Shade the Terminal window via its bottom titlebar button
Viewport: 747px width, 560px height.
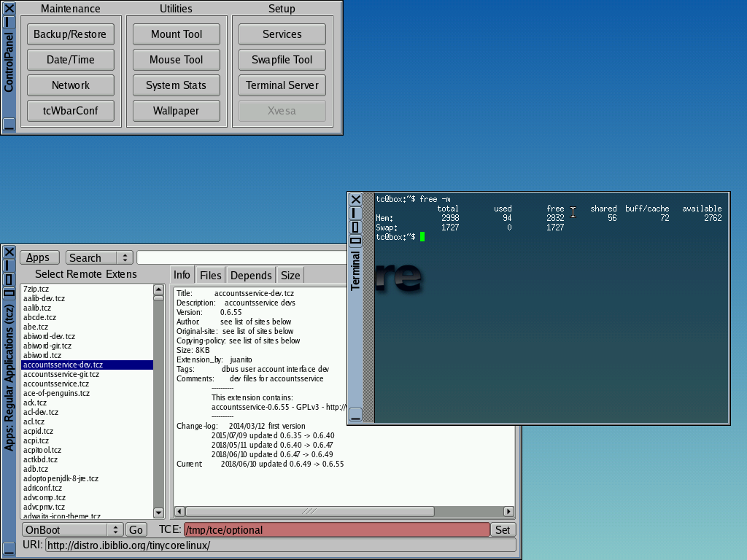[x=355, y=414]
